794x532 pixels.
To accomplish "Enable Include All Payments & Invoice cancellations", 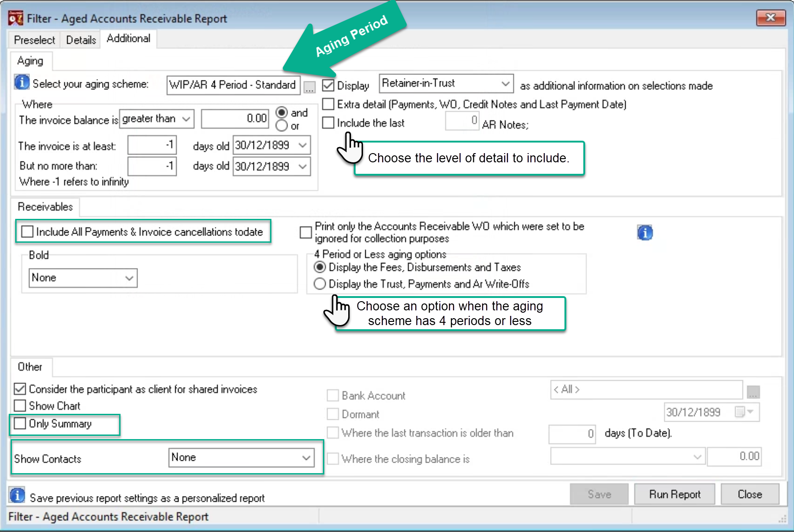I will pyautogui.click(x=28, y=232).
